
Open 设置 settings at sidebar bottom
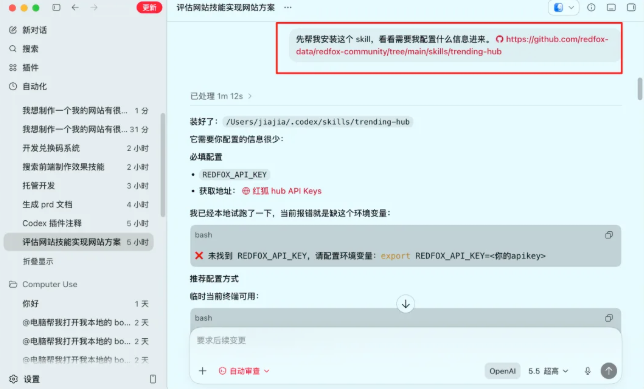(x=25, y=379)
